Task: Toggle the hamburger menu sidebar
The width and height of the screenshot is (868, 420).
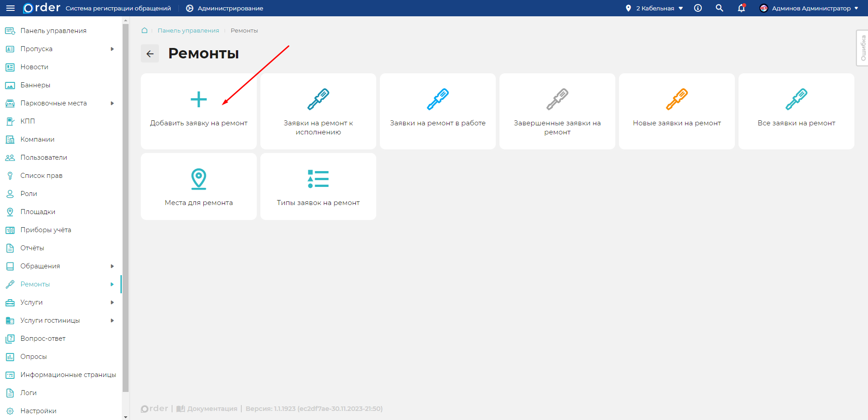Action: (x=10, y=8)
